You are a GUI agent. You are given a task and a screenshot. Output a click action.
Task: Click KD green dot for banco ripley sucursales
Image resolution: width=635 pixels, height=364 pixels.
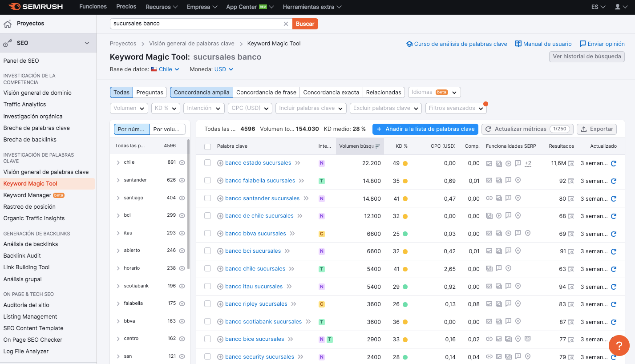point(405,304)
